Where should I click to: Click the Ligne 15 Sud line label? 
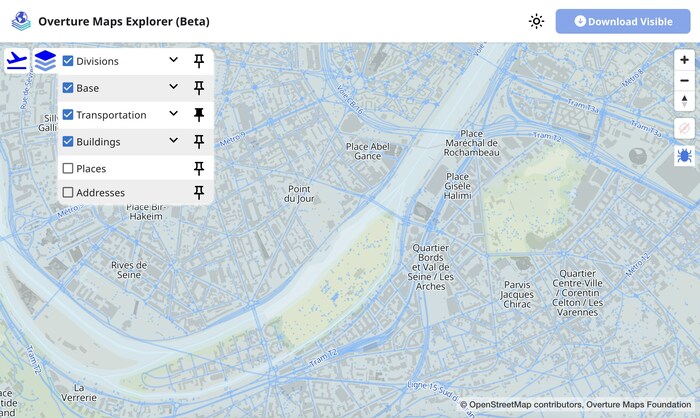point(431,392)
